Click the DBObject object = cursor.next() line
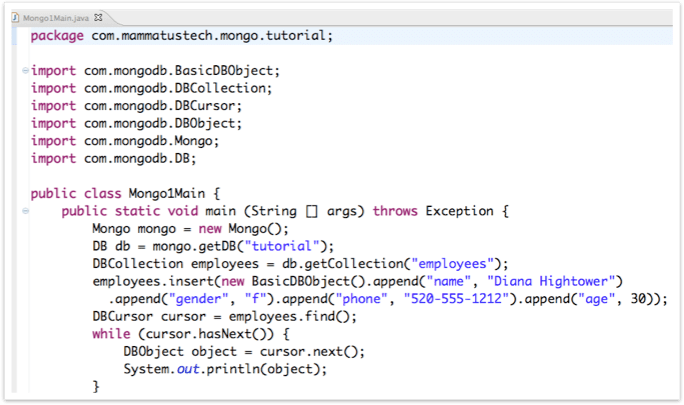The width and height of the screenshot is (684, 405). [x=244, y=352]
